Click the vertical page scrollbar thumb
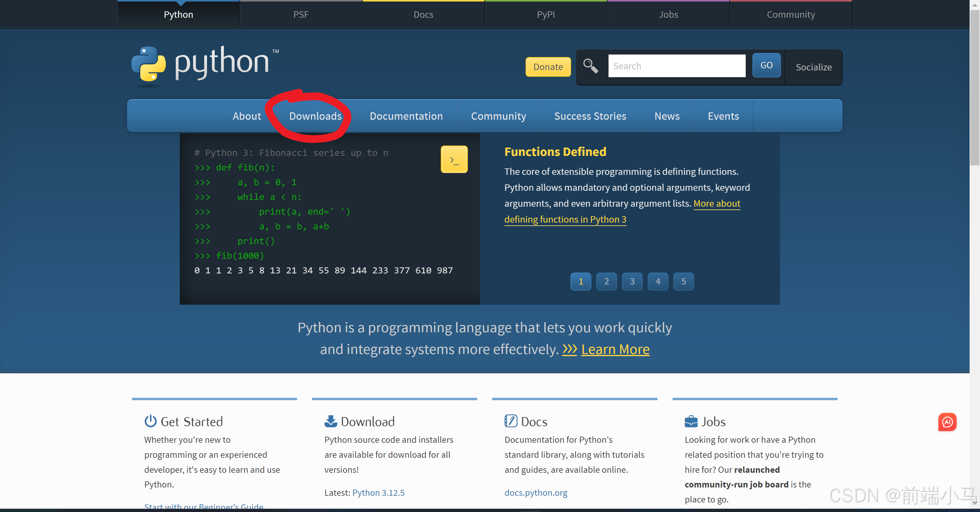The height and width of the screenshot is (512, 980). [x=974, y=88]
